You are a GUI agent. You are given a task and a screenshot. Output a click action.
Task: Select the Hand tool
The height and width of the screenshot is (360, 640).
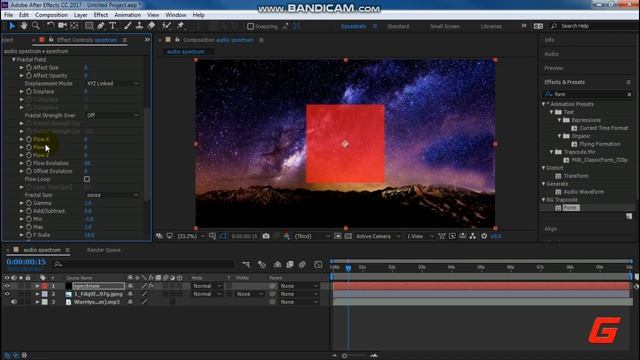pos(24,26)
